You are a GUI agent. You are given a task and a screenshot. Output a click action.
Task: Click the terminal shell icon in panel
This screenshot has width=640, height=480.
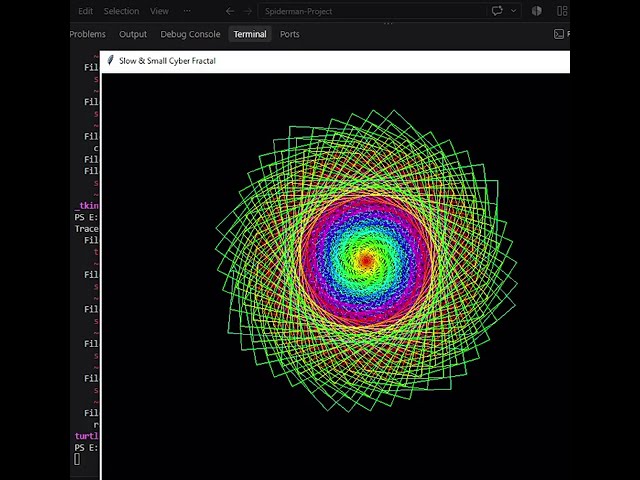[559, 34]
